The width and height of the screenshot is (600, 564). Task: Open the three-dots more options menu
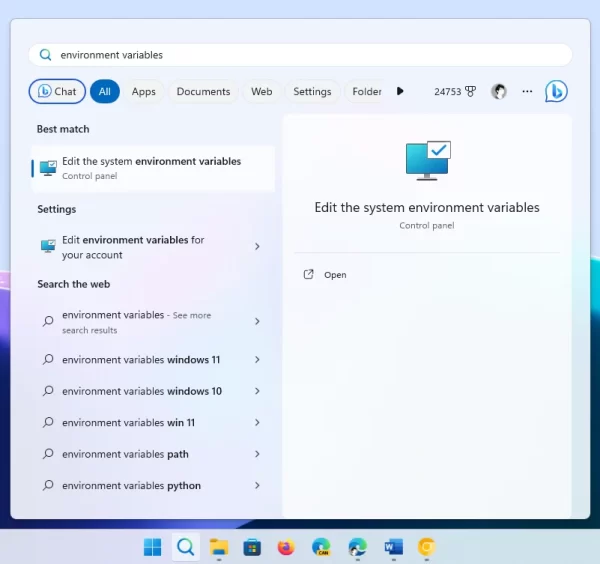tap(527, 91)
